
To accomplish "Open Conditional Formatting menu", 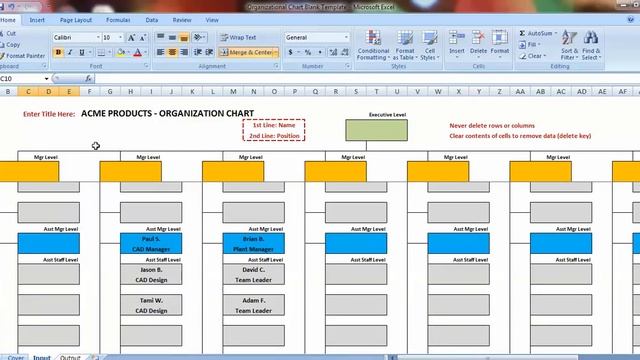I will (x=373, y=45).
